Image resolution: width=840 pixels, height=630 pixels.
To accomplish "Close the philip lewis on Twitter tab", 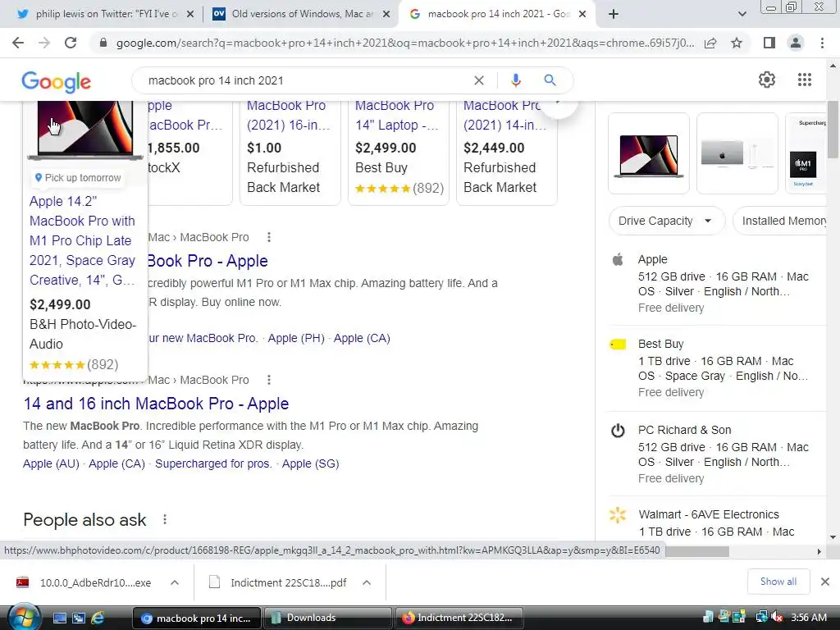I will 189,14.
